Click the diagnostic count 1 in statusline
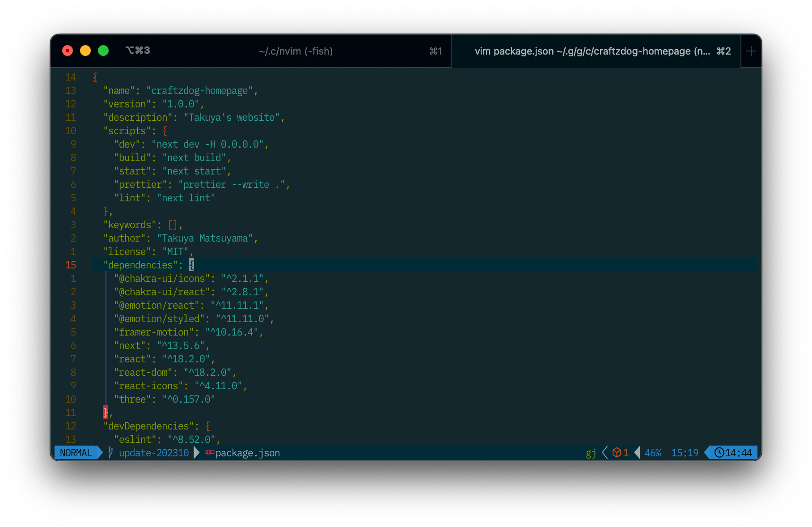This screenshot has width=812, height=527. [x=626, y=453]
